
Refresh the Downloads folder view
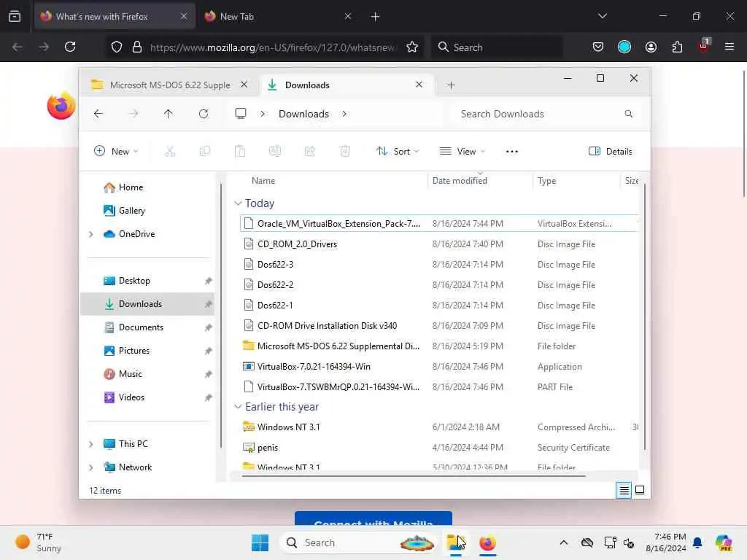click(x=204, y=114)
